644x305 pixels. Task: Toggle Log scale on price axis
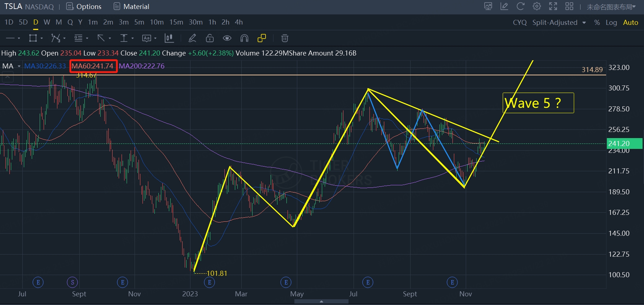(x=611, y=22)
